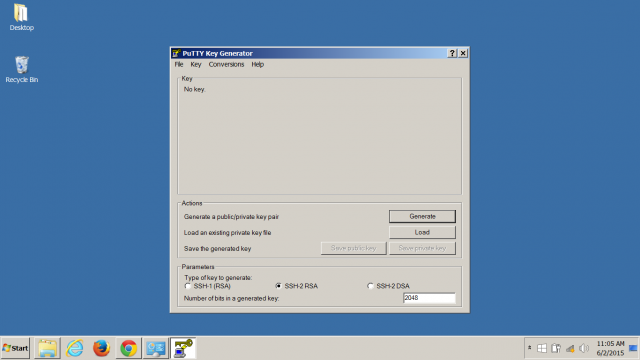Click the Generate button

(422, 216)
